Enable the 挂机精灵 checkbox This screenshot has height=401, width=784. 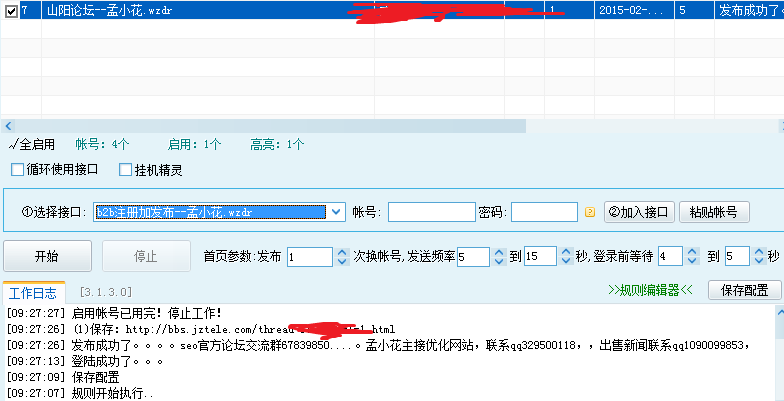[126, 170]
